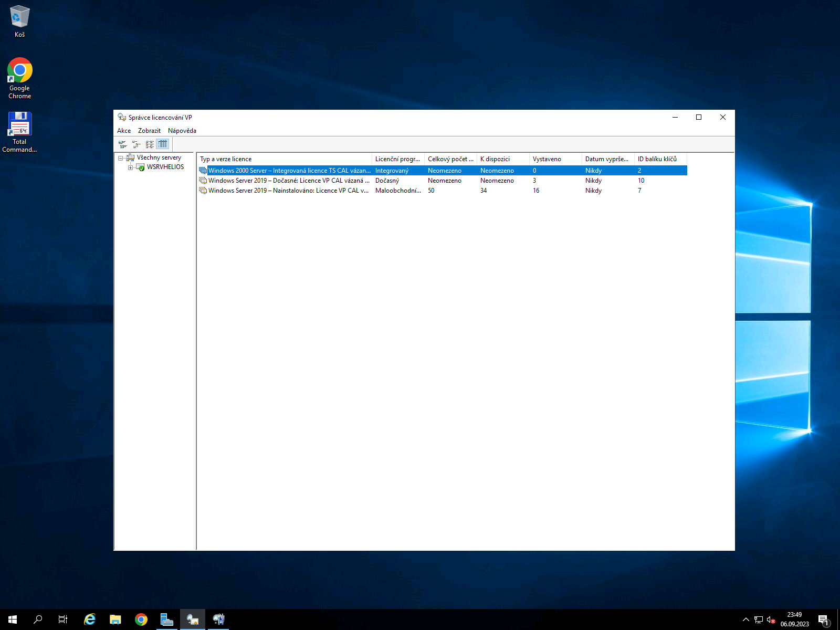The width and height of the screenshot is (840, 630).
Task: Click the Všechny servery tree icon
Action: coord(130,157)
